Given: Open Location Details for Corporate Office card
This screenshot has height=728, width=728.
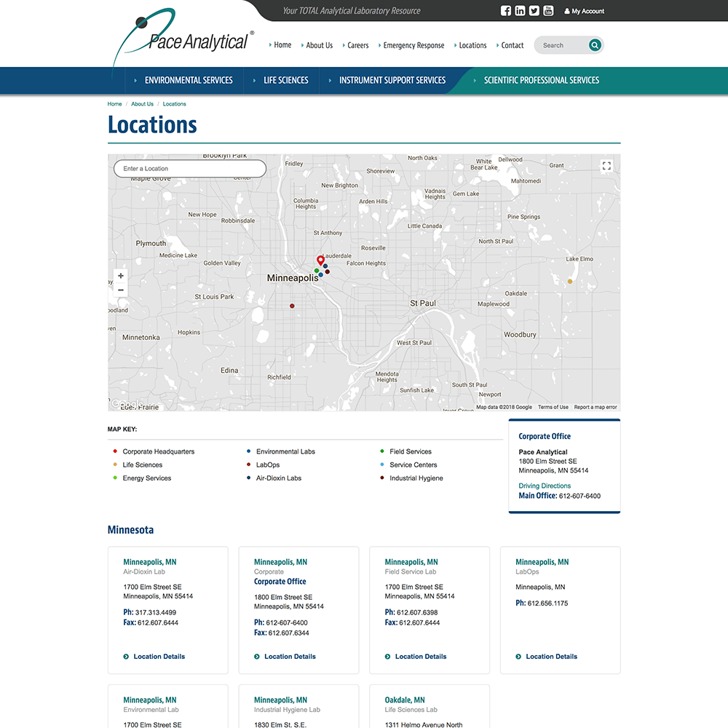Looking at the screenshot, I should click(x=285, y=657).
